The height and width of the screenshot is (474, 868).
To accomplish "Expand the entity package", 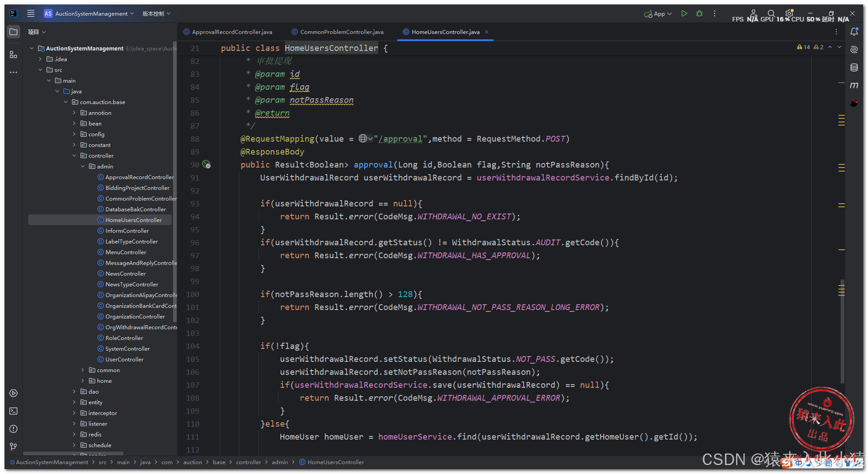I will coord(74,402).
